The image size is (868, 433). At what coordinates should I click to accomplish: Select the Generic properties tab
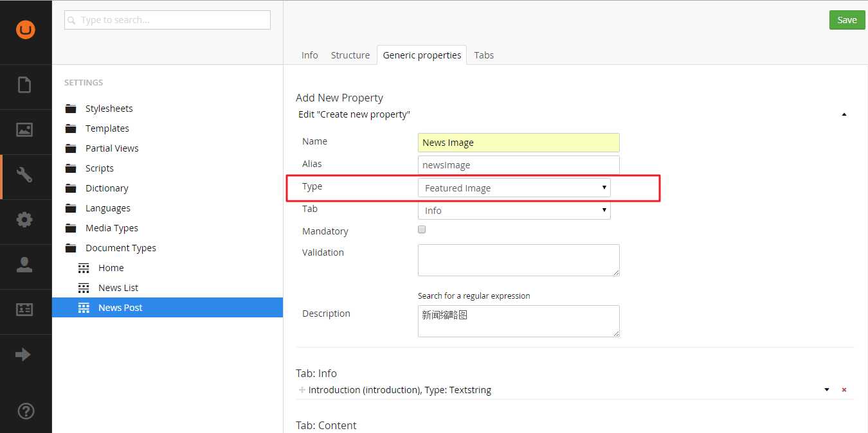pos(422,55)
